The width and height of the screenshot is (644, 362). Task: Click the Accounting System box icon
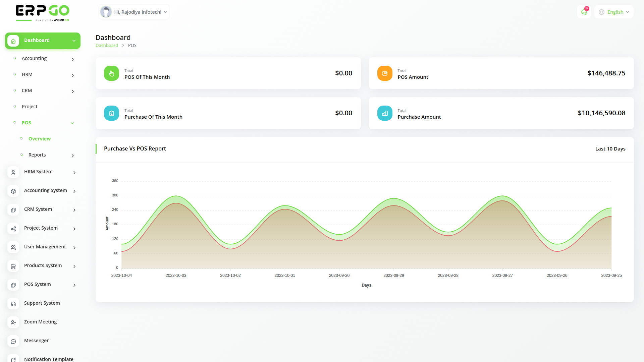pyautogui.click(x=13, y=191)
